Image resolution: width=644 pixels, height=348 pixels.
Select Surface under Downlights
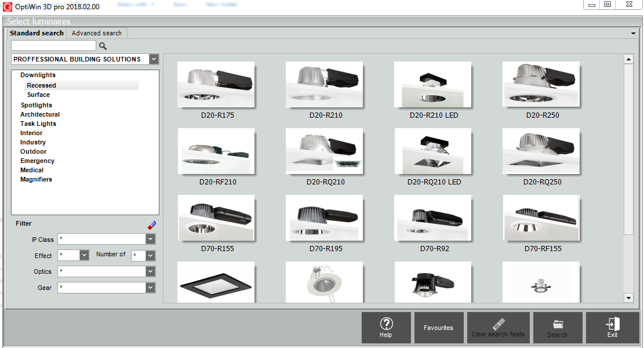point(38,95)
